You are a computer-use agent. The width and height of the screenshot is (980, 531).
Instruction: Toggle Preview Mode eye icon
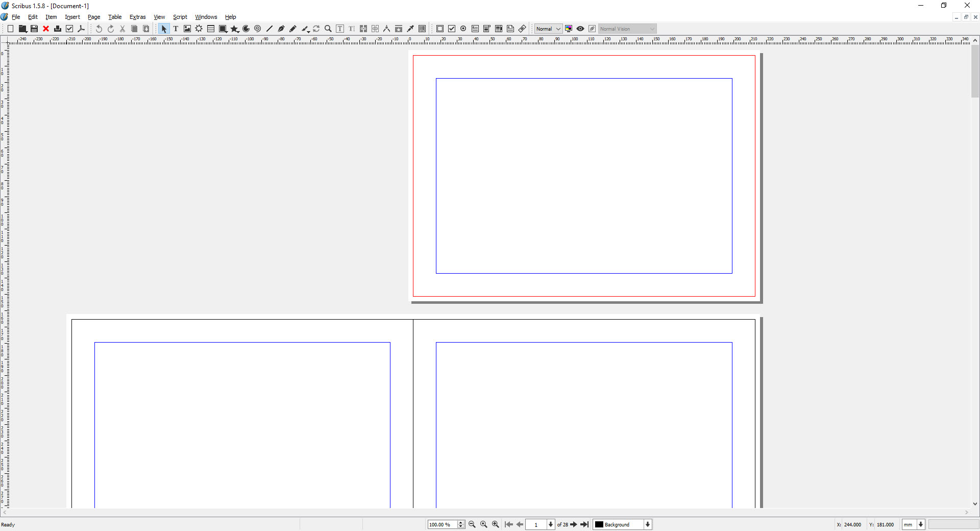[x=580, y=29]
